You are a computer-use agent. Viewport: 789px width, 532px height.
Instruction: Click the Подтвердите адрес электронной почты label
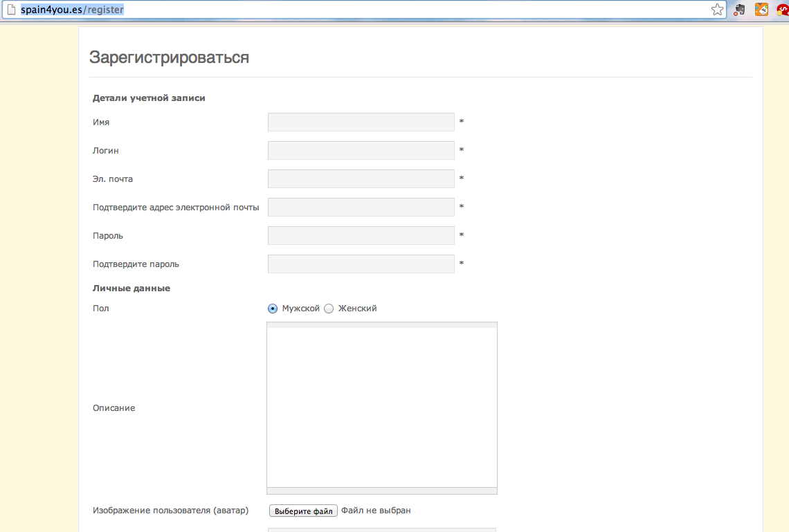[x=176, y=207]
